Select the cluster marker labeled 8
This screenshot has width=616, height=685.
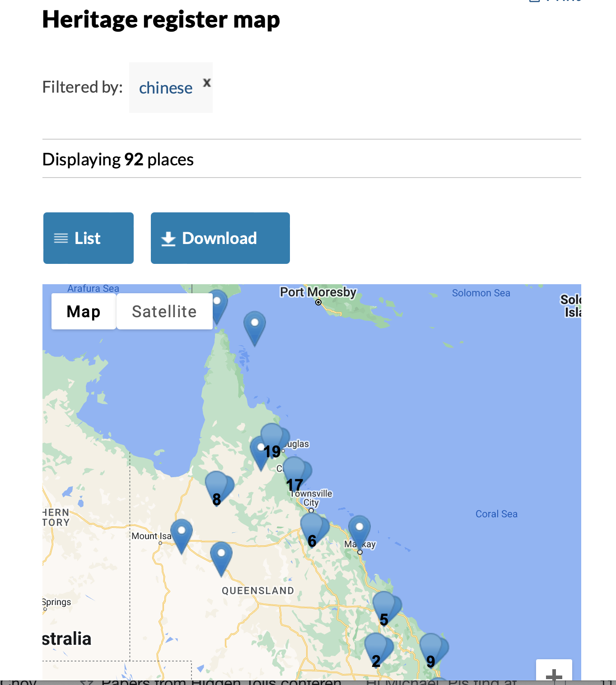pos(217,488)
